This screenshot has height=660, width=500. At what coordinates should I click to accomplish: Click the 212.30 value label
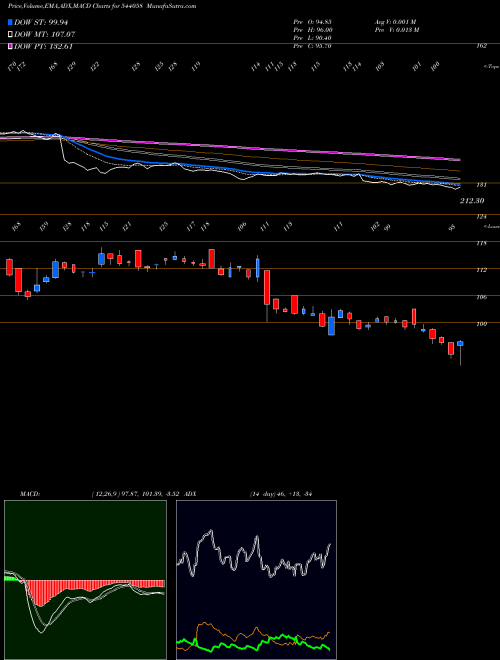pyautogui.click(x=472, y=201)
